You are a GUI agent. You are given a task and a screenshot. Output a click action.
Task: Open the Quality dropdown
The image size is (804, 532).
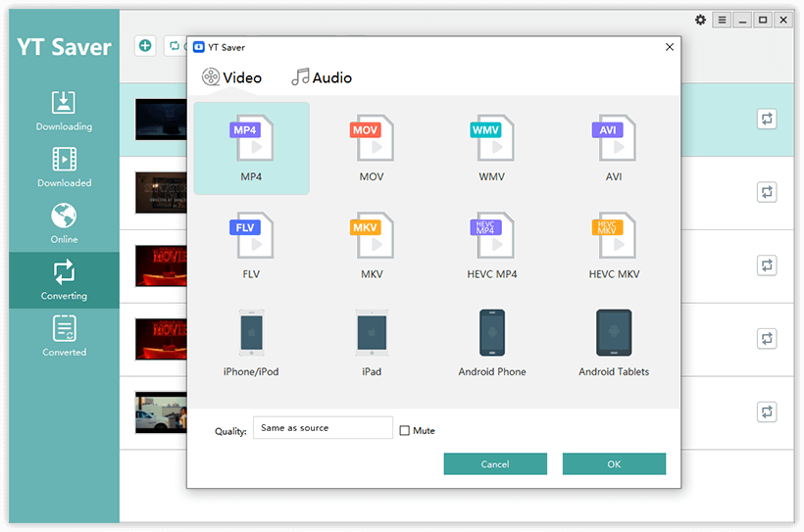(323, 427)
